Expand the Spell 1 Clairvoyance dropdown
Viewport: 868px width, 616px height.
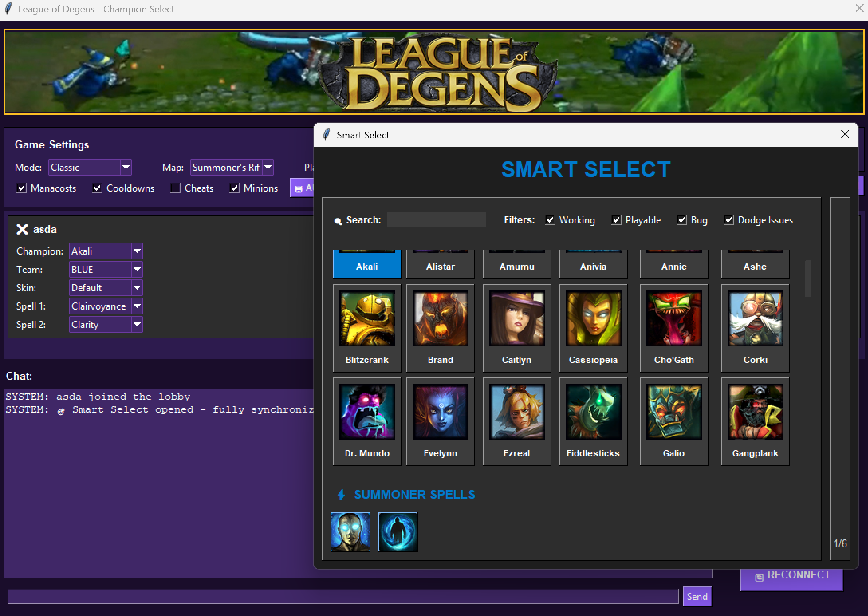click(x=137, y=306)
